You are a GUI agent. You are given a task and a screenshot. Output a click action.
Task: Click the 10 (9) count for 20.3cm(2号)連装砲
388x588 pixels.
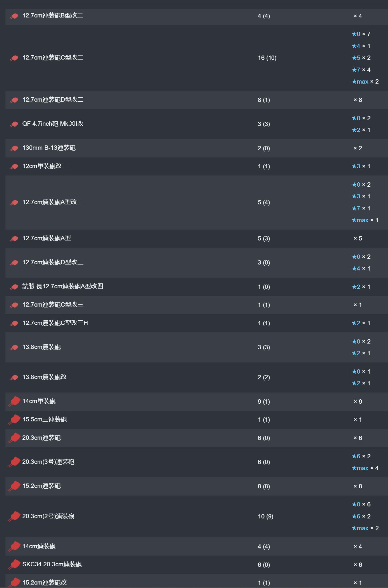266,516
